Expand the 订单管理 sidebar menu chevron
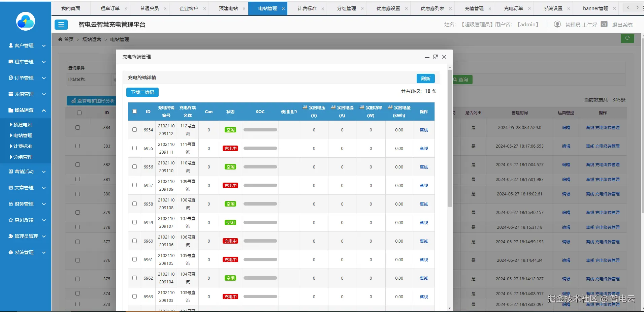Viewport: 644px width, 312px height. (x=44, y=78)
